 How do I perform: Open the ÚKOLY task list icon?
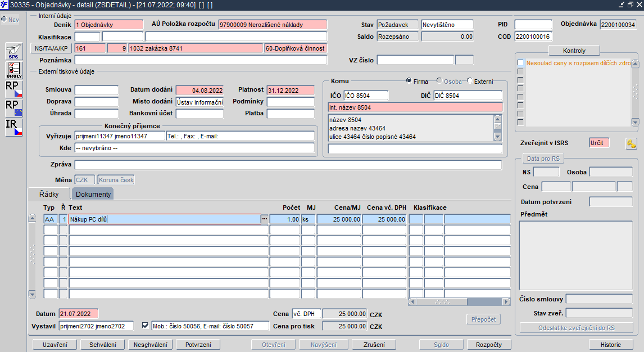13,70
